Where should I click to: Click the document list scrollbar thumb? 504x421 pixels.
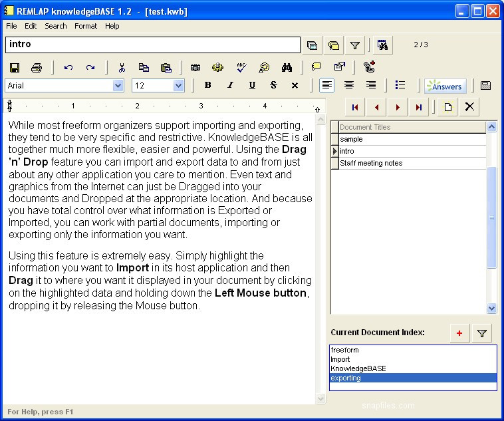491,217
